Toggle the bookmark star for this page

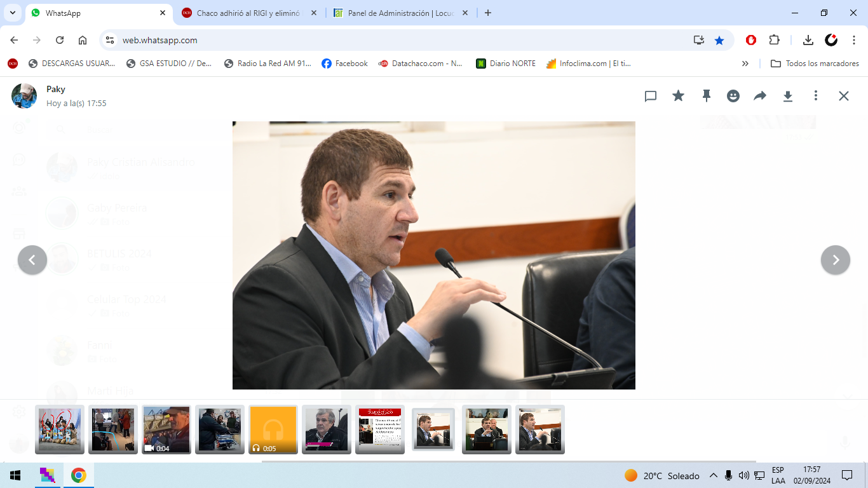coord(719,40)
